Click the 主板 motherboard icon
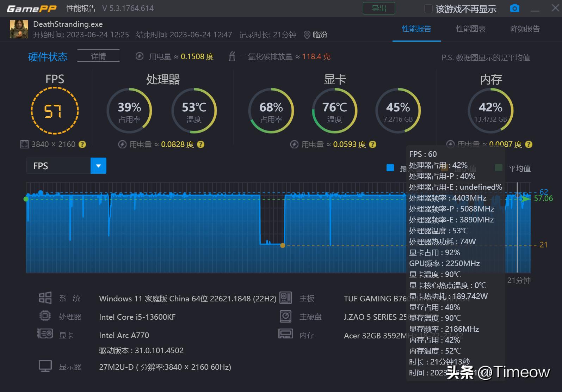This screenshot has height=392, width=562. coord(286,298)
